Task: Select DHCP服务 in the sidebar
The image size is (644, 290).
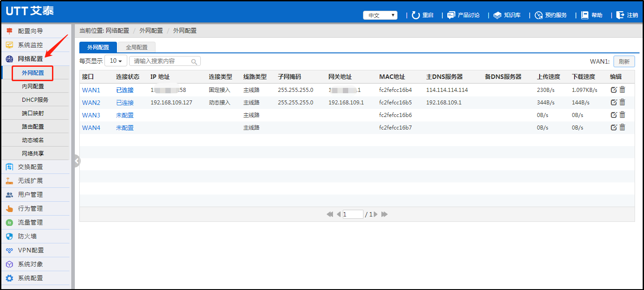Action: click(35, 100)
